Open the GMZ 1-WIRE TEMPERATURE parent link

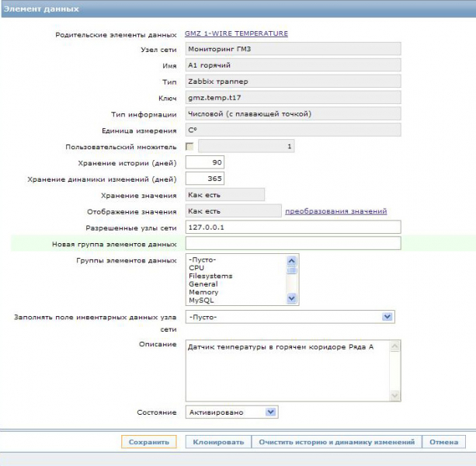click(x=235, y=33)
